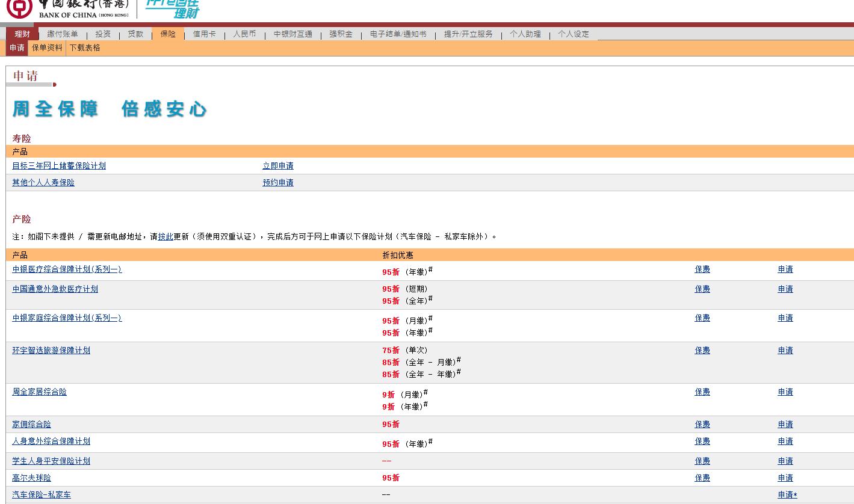854x504 pixels.
Task: Go to the 贷款 tab
Action: point(135,34)
